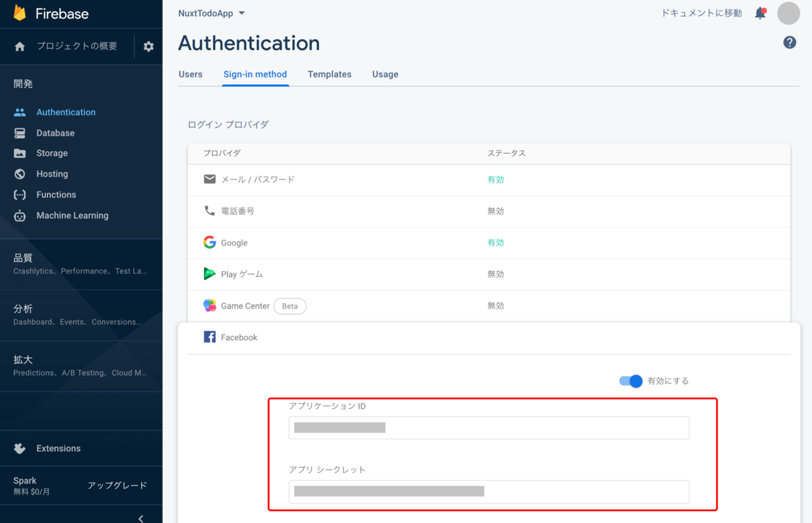Switch to the Users tab
812x523 pixels.
click(190, 74)
